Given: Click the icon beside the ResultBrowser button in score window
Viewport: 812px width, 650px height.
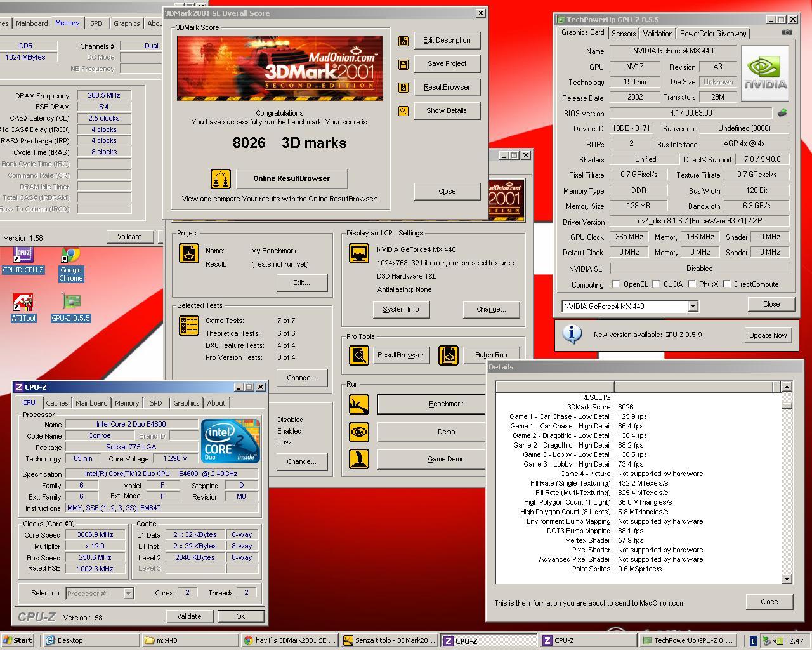Looking at the screenshot, I should (403, 88).
